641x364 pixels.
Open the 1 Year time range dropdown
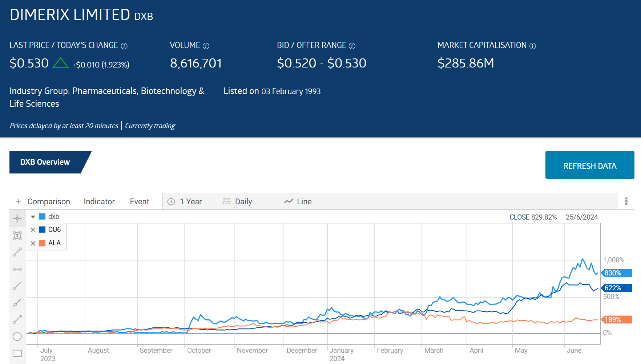pyautogui.click(x=185, y=201)
